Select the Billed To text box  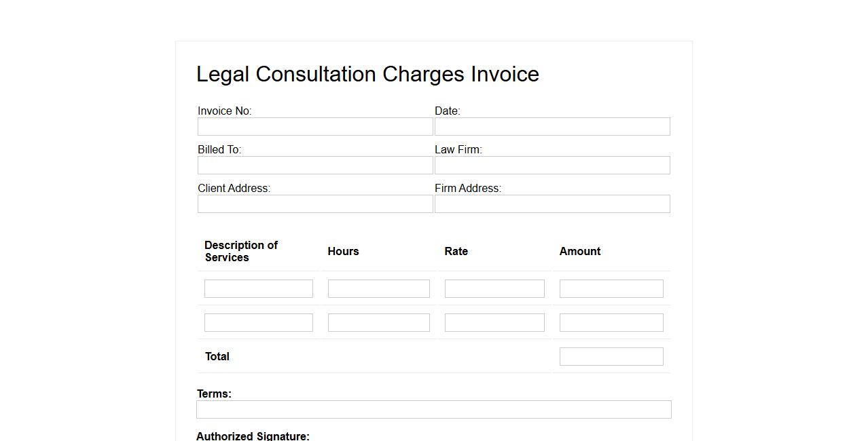[x=315, y=165]
